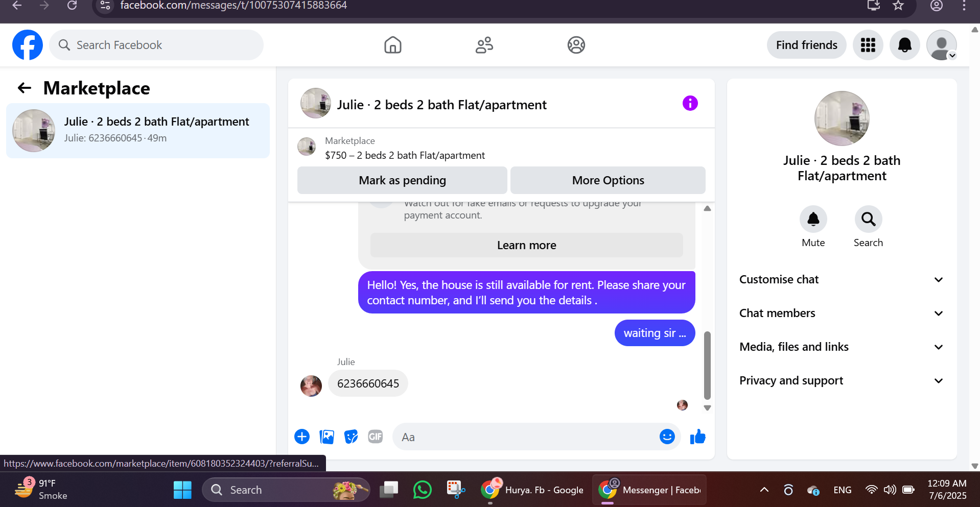980x507 pixels.
Task: Click Mark as pending button
Action: [x=402, y=180]
